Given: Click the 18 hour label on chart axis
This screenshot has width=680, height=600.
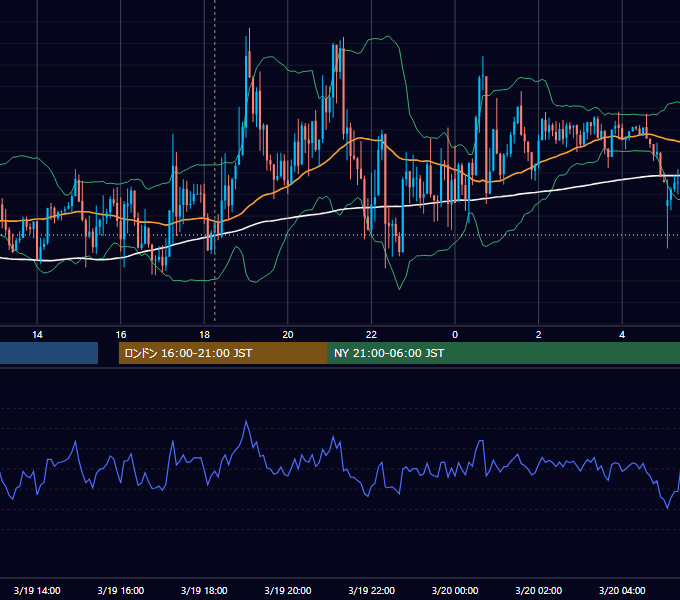Looking at the screenshot, I should 204,335.
